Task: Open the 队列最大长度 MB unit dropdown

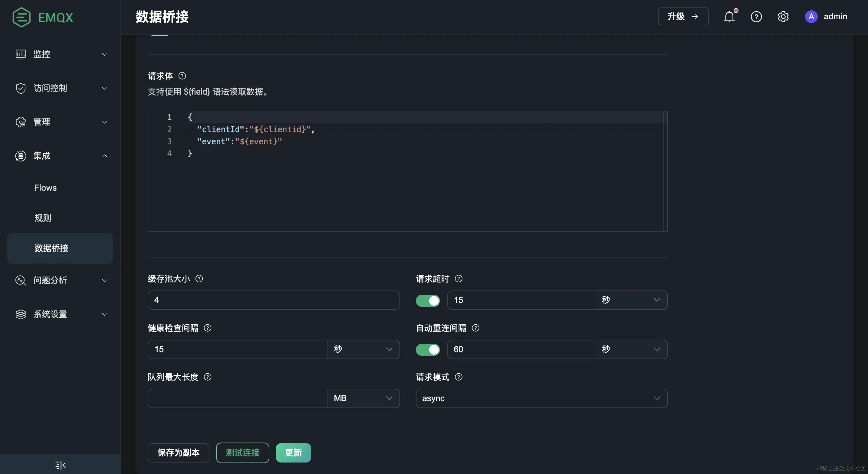Action: coord(363,398)
